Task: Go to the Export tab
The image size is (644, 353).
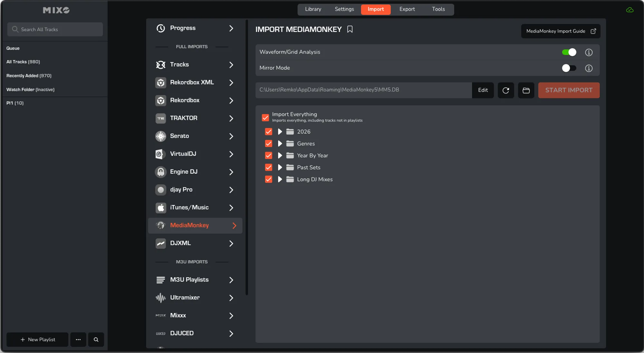Action: coord(407,9)
